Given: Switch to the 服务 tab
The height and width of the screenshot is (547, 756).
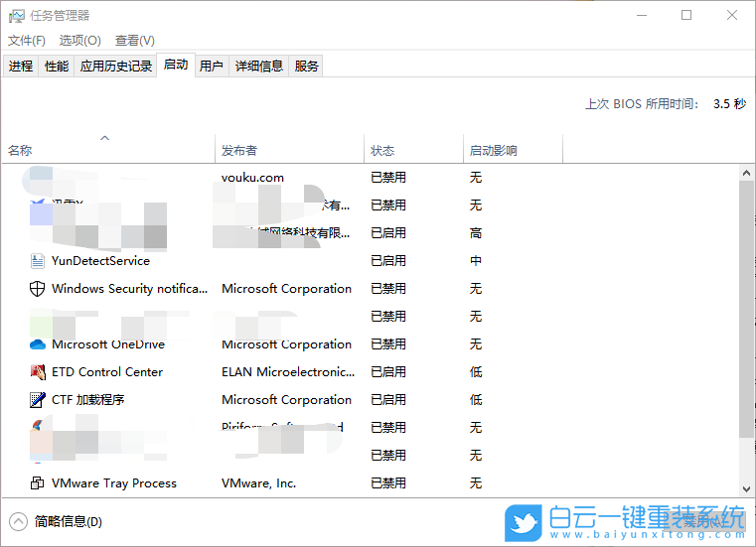Looking at the screenshot, I should tap(307, 67).
